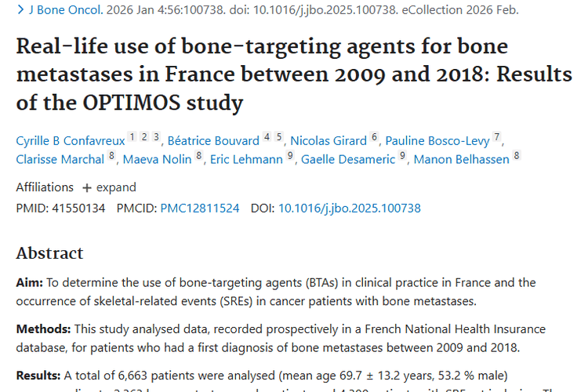
Task: Open author Clarisse Marchal
Action: (x=60, y=159)
